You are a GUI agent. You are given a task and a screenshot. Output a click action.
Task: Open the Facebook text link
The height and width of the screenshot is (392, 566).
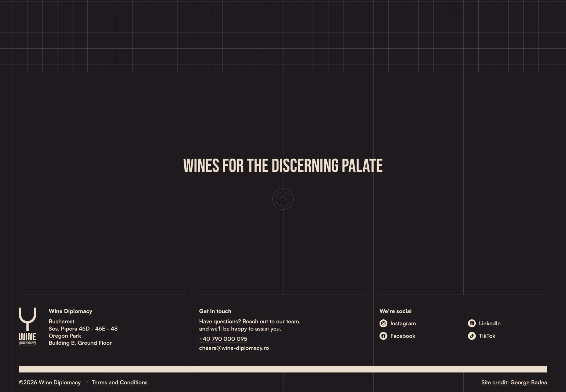coord(403,336)
